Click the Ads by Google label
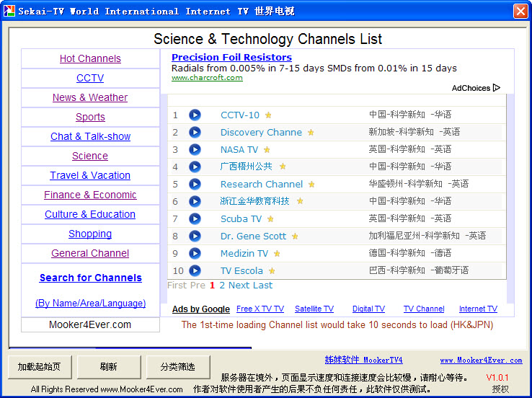 pos(201,309)
